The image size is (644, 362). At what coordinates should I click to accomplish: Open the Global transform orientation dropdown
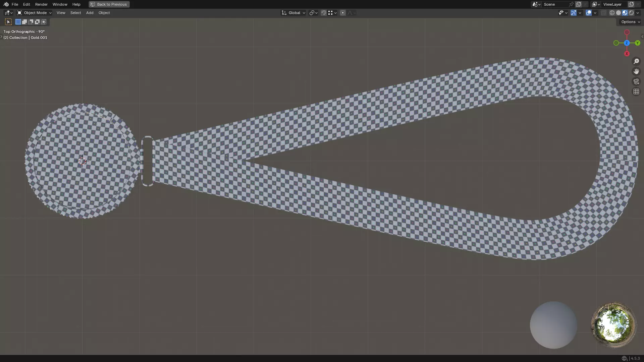[x=293, y=13]
